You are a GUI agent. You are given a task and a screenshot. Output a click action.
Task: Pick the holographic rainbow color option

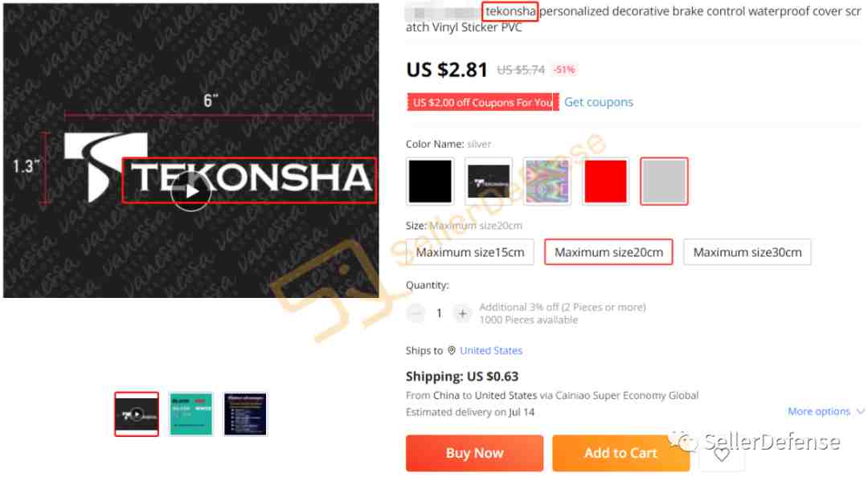click(x=547, y=181)
